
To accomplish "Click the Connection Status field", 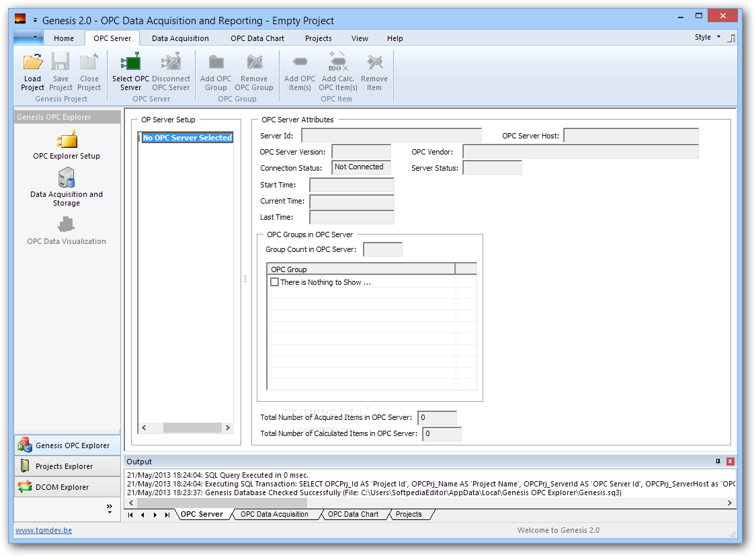I will 361,167.
